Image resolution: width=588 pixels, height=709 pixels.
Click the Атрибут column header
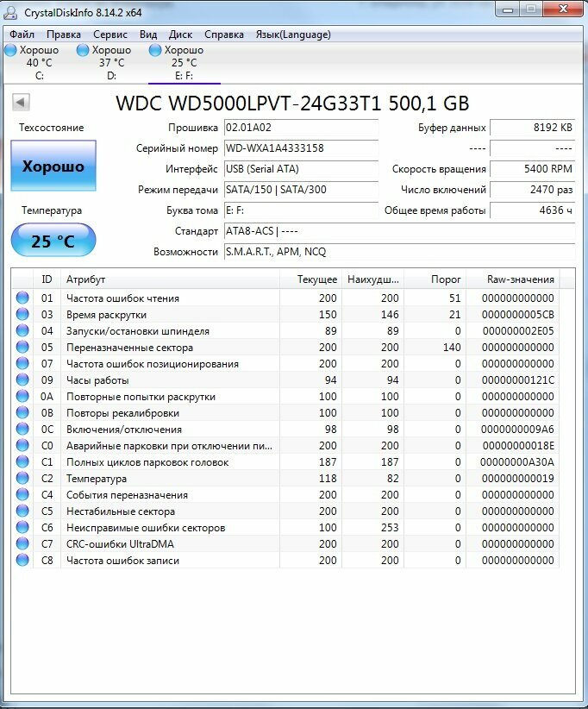(x=170, y=279)
